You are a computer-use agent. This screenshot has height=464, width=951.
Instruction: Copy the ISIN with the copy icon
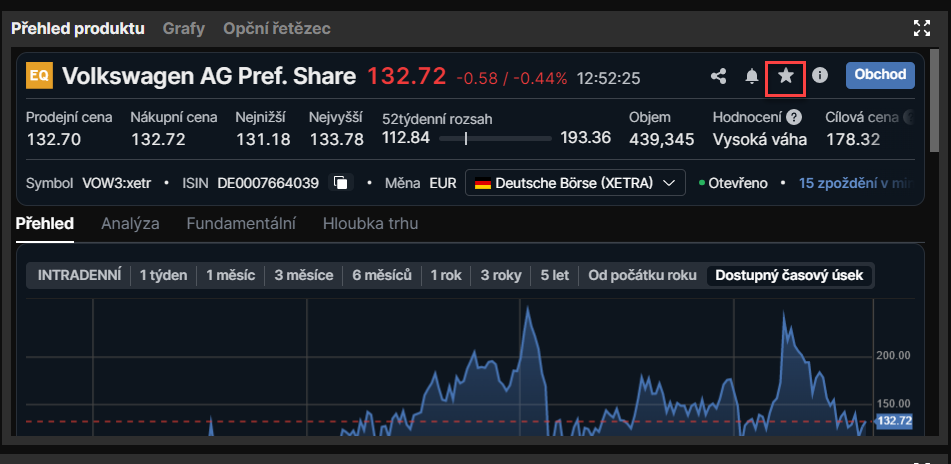coord(342,183)
